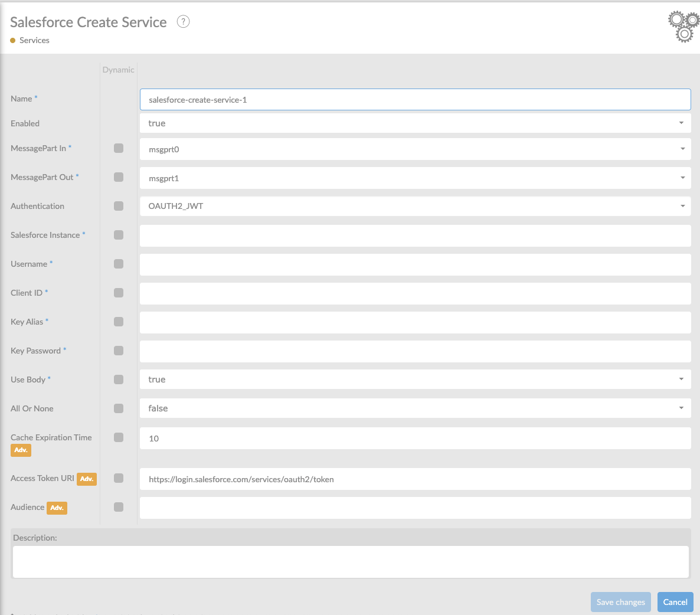Click the Key Password input field
Screen dimensions: 700x615
point(415,351)
